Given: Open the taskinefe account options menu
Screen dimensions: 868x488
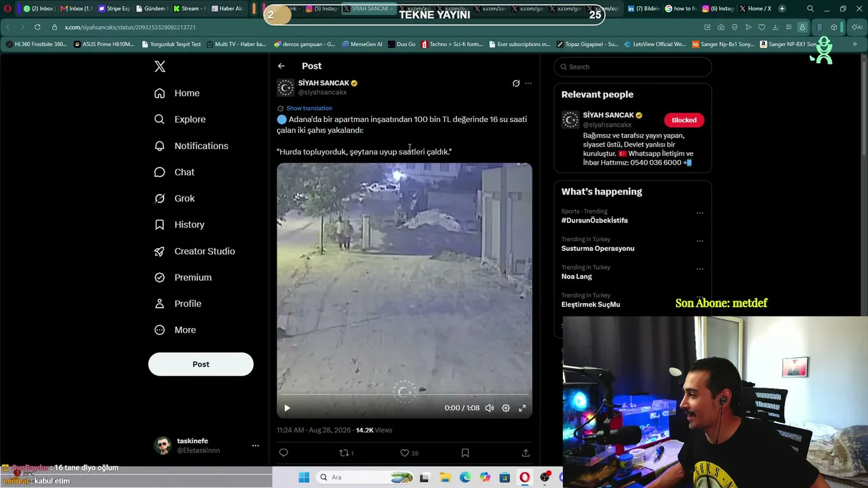Looking at the screenshot, I should click(x=256, y=445).
